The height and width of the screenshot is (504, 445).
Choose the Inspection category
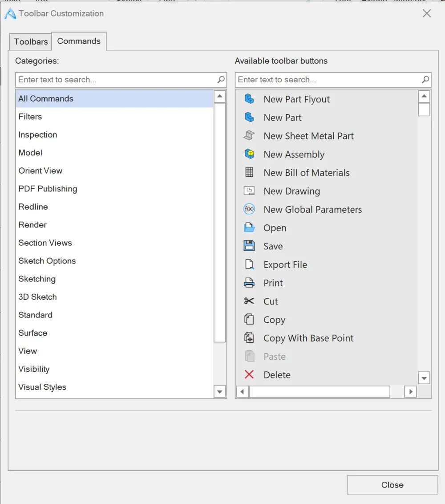click(x=114, y=134)
